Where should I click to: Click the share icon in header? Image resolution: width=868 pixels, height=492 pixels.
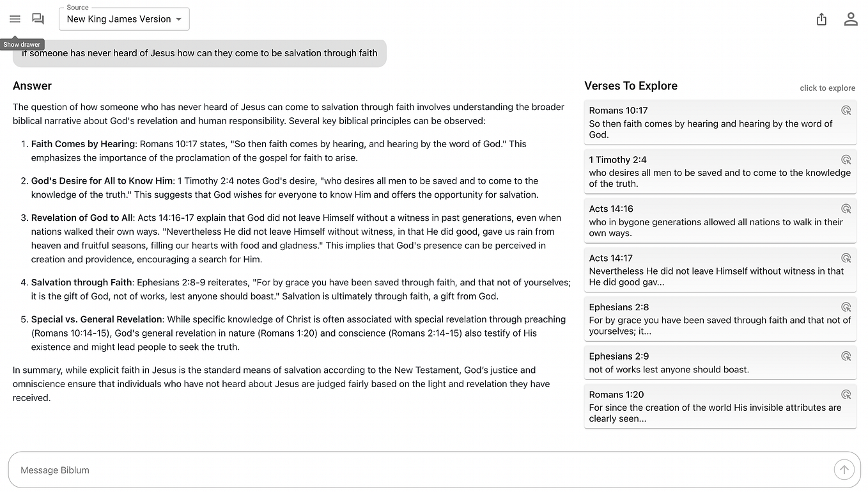(x=822, y=19)
